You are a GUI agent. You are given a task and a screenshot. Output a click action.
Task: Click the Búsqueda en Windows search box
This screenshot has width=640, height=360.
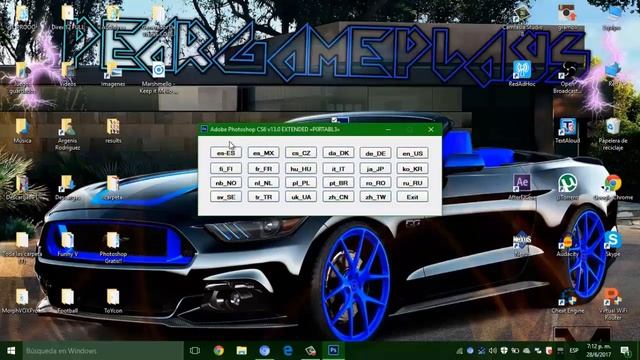[102, 351]
